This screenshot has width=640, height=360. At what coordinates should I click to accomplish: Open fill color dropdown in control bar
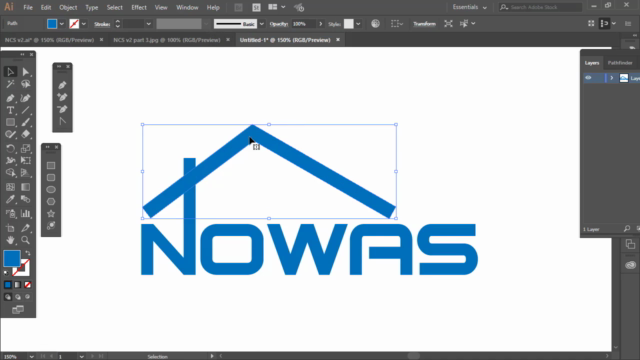[x=62, y=24]
